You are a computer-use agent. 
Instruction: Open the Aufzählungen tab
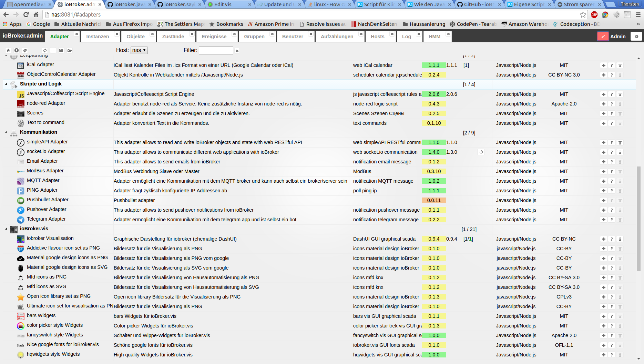tap(337, 37)
